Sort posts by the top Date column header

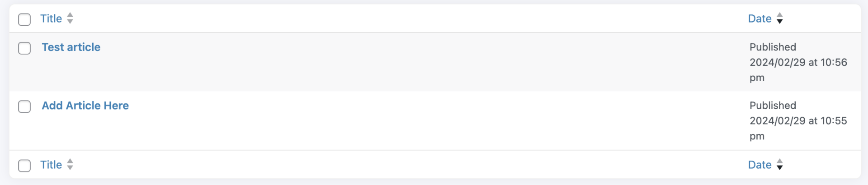pos(759,18)
